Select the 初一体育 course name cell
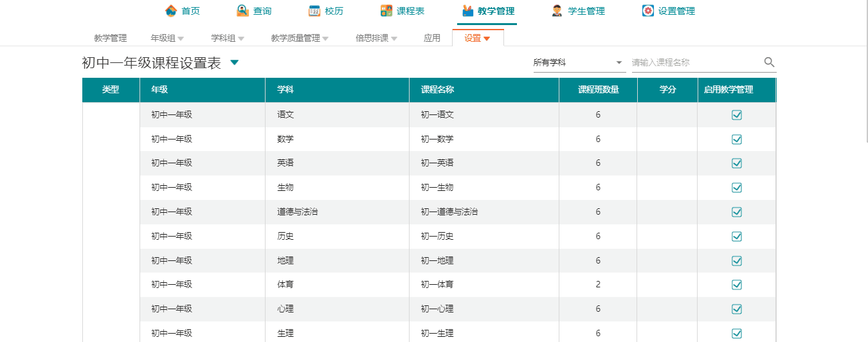This screenshot has height=342, width=868. point(484,285)
